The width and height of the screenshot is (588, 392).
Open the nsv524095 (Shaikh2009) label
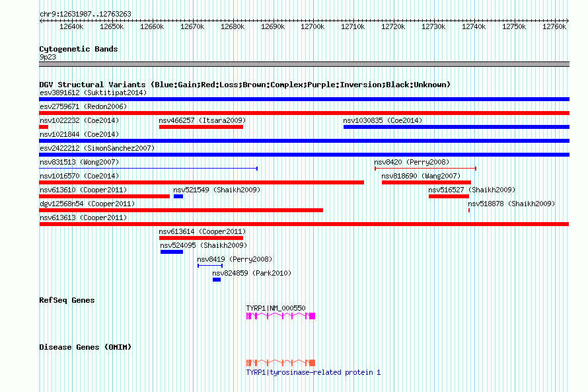pos(203,245)
